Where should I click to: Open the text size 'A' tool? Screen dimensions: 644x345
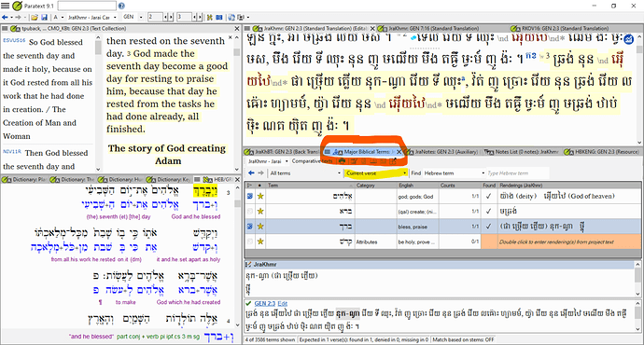56,17
